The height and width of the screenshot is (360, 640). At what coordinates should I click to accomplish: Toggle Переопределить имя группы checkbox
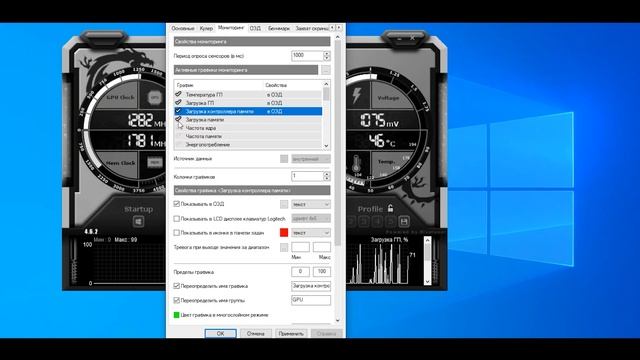[x=176, y=300]
